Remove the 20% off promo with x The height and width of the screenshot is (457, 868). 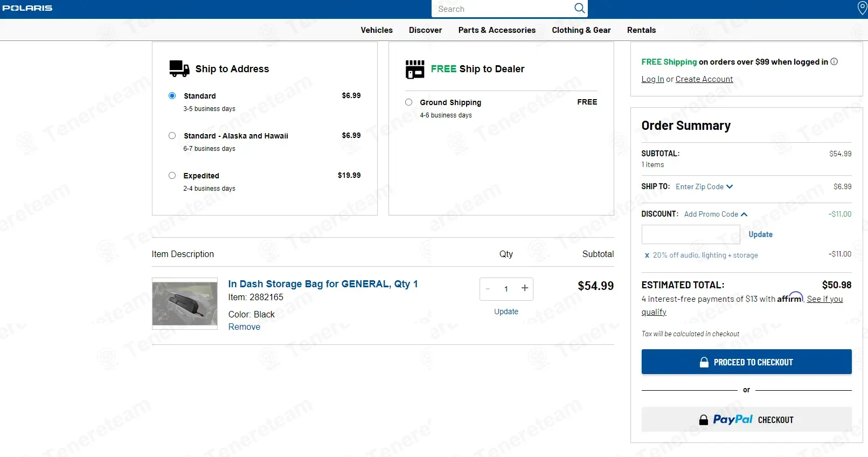tap(647, 255)
